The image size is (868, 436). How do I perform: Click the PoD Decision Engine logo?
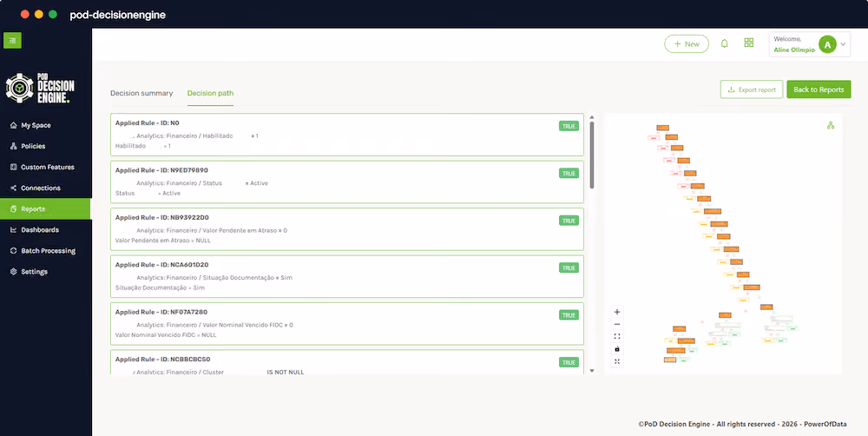[x=41, y=88]
